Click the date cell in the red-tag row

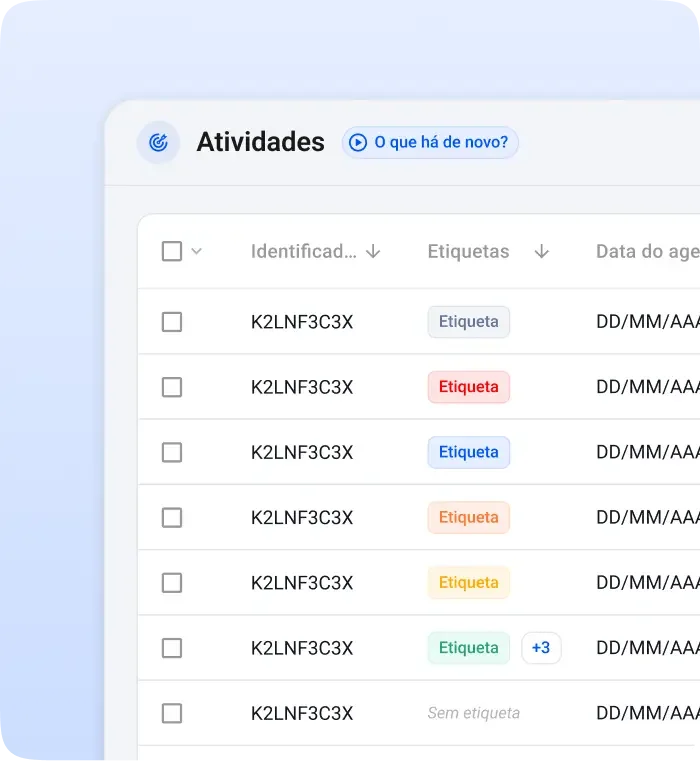coord(648,387)
